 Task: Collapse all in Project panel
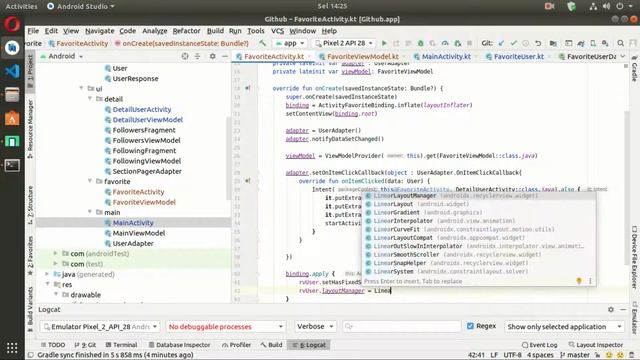pos(198,56)
